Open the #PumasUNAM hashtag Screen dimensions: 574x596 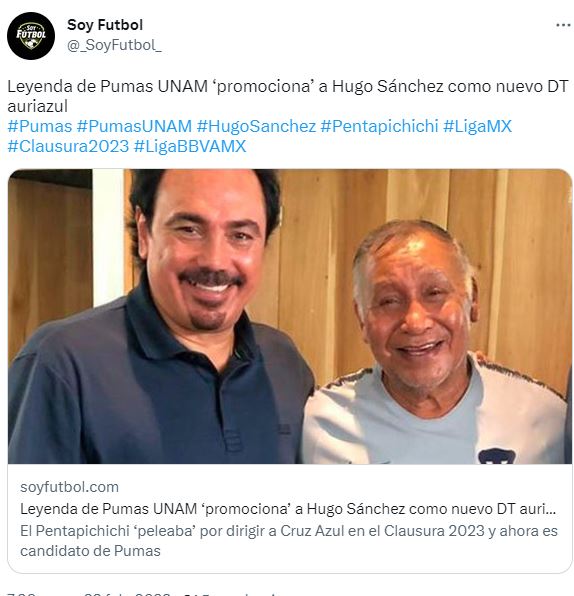[x=134, y=126]
